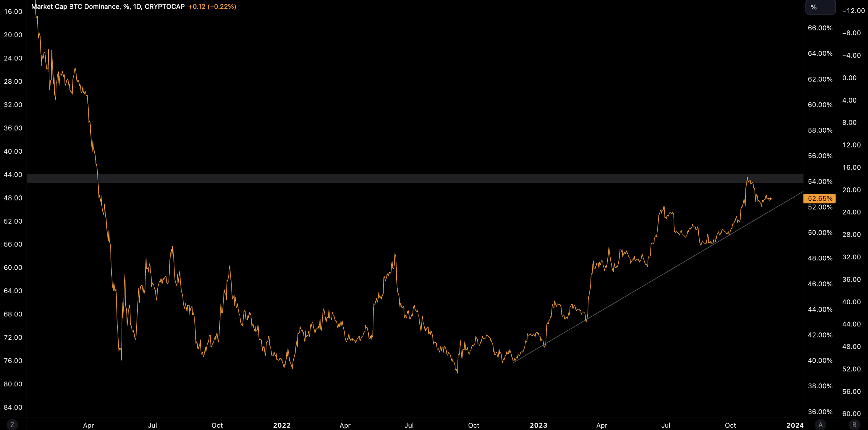
Task: Click the 44.00 left scale label
Action: point(13,174)
